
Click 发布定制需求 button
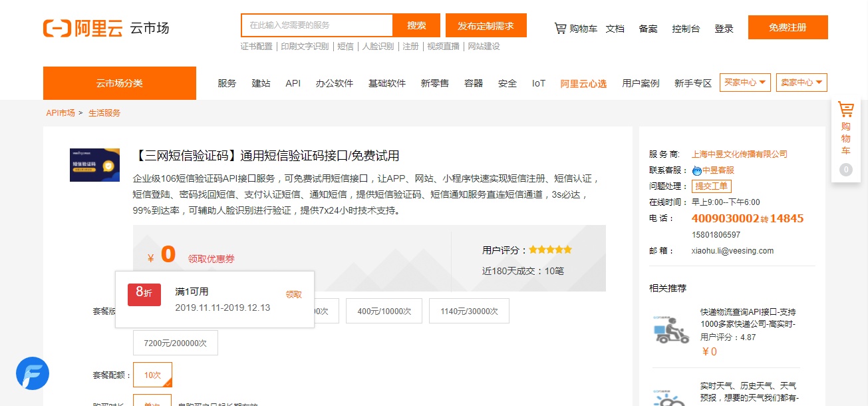[486, 25]
